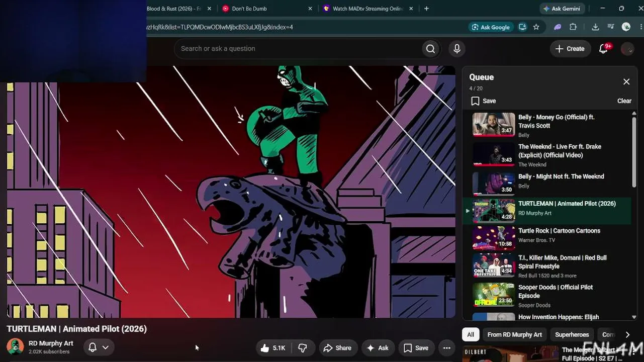
Task: Open the media control icon in Chrome toolbar
Action: 611,27
